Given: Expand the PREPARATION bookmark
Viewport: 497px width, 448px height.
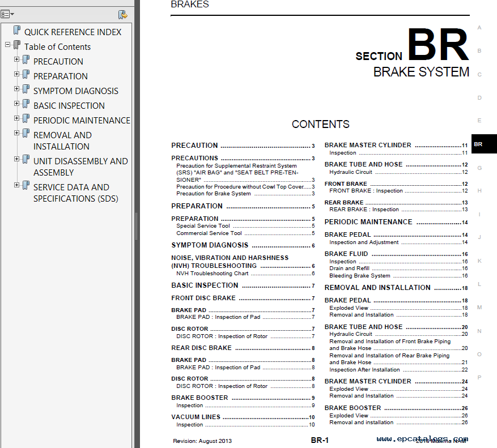Looking at the screenshot, I should [16, 74].
